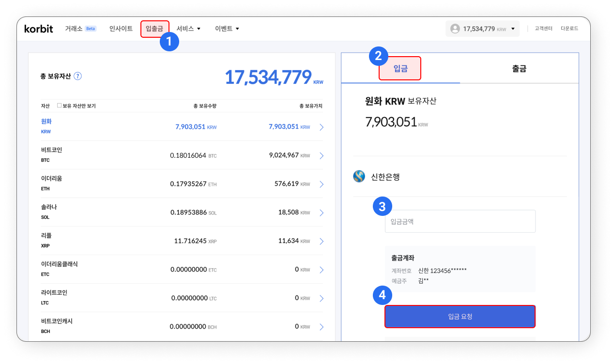Click the korbit logo
Image resolution: width=613 pixels, height=364 pixels.
pos(39,29)
